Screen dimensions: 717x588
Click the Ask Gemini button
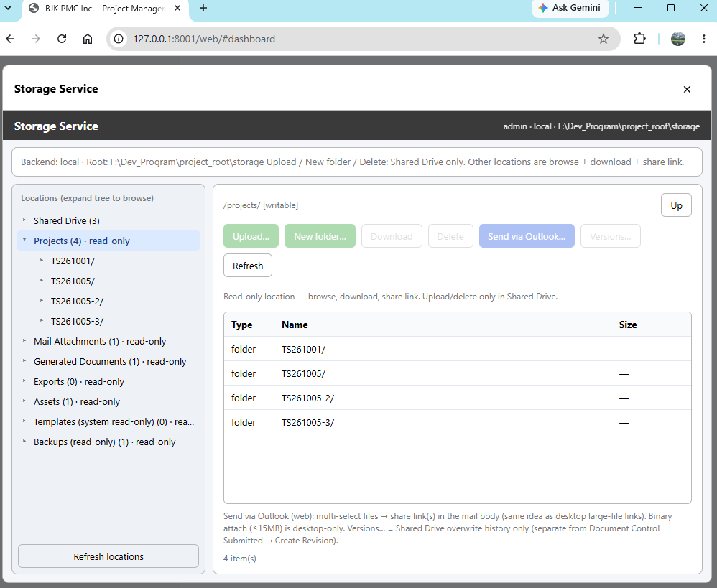pyautogui.click(x=570, y=8)
